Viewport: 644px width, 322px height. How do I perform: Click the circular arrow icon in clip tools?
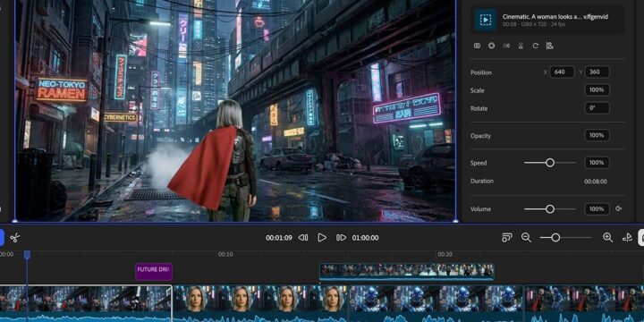pyautogui.click(x=535, y=46)
